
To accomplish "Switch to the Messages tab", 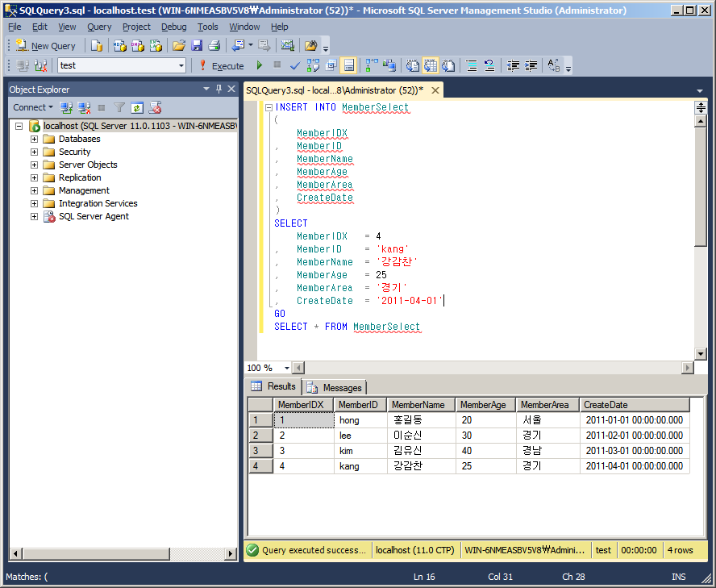I will point(335,387).
